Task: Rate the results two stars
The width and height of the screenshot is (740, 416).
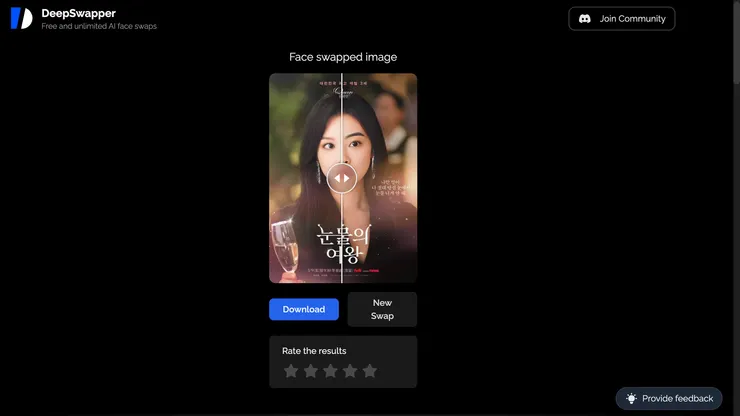Action: click(311, 371)
